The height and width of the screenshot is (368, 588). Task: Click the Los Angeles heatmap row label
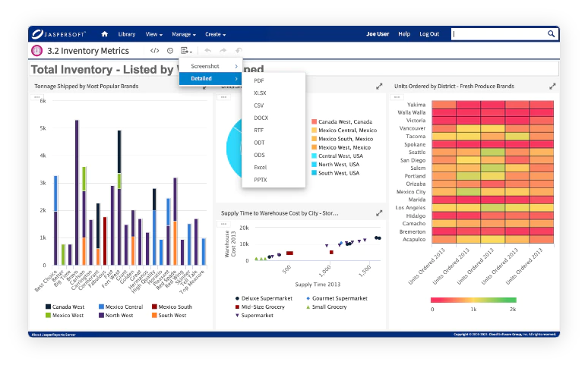click(x=410, y=207)
